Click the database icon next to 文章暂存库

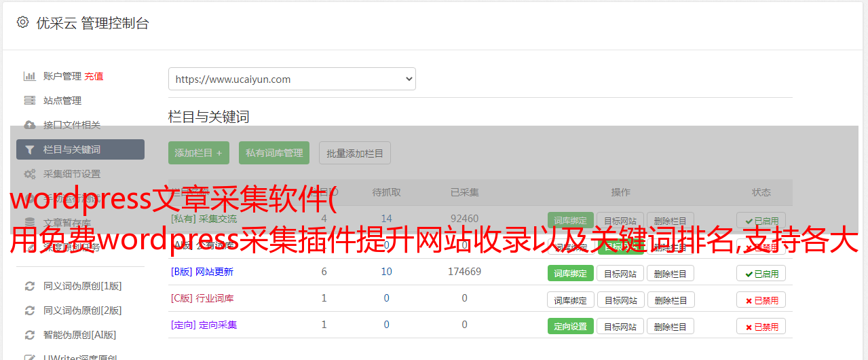(x=29, y=223)
